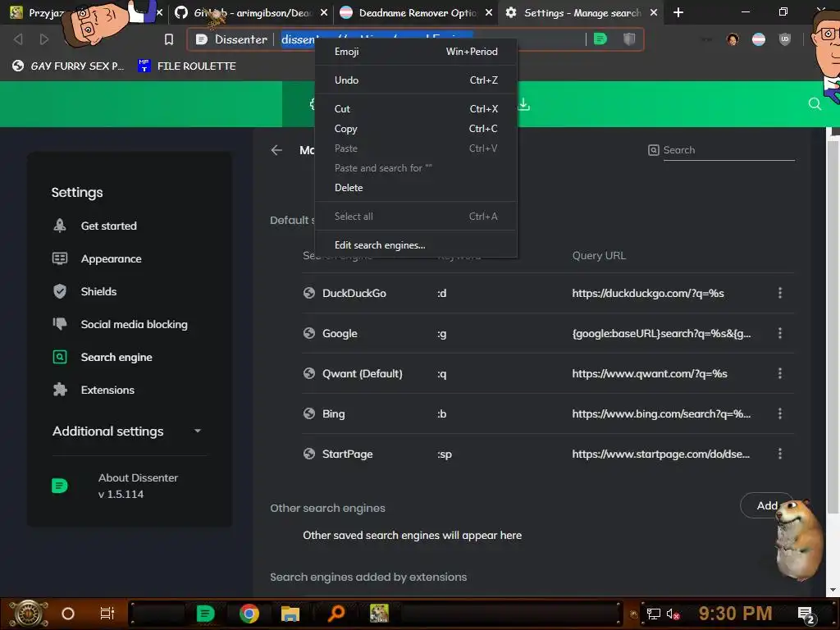Choose Delete from the context menu
The image size is (840, 630).
pyautogui.click(x=416, y=188)
